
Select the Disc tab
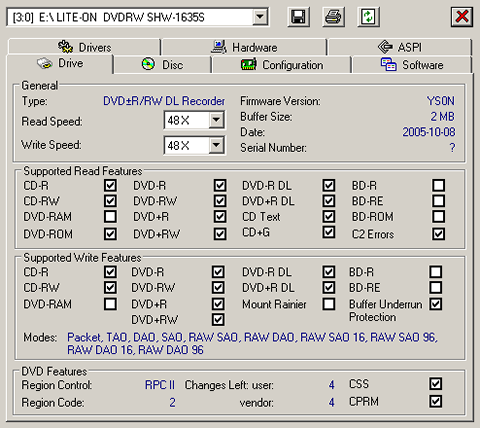tap(162, 64)
